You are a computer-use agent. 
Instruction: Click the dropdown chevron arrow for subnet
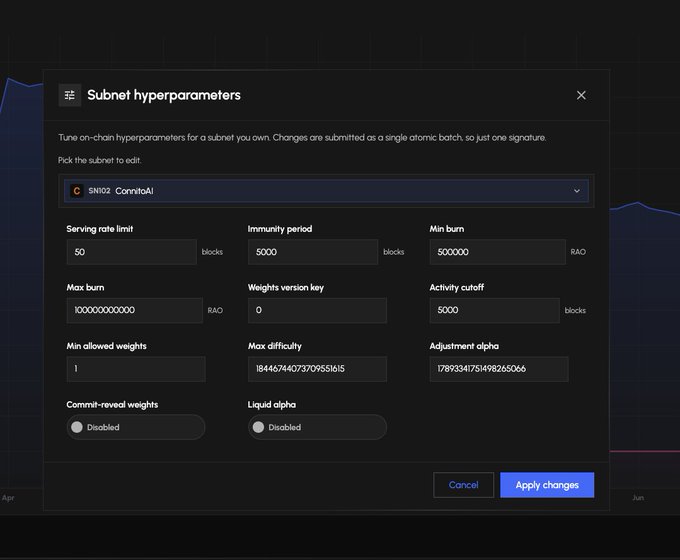coord(577,191)
